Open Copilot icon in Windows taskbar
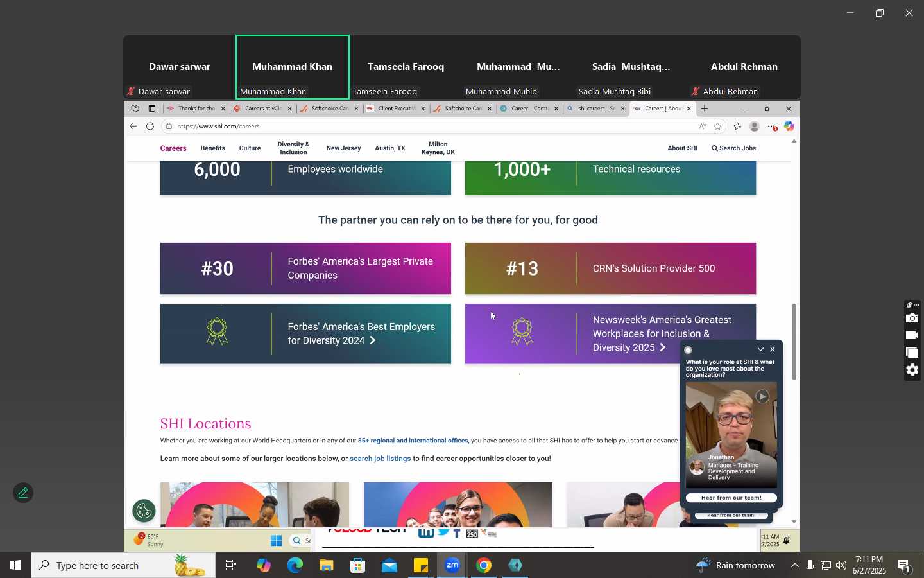This screenshot has width=924, height=578. pos(263,565)
